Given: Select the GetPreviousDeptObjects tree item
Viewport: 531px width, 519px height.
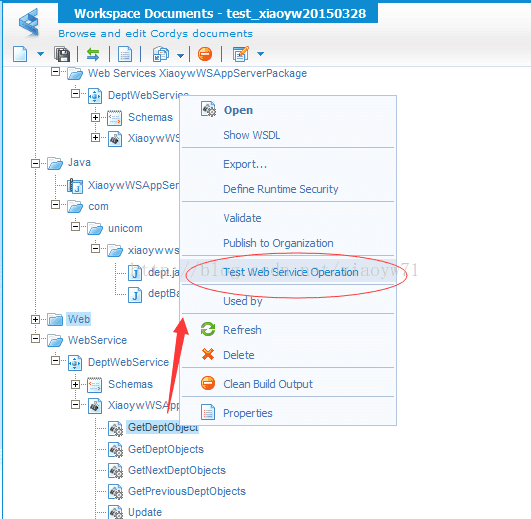Looking at the screenshot, I should [187, 491].
